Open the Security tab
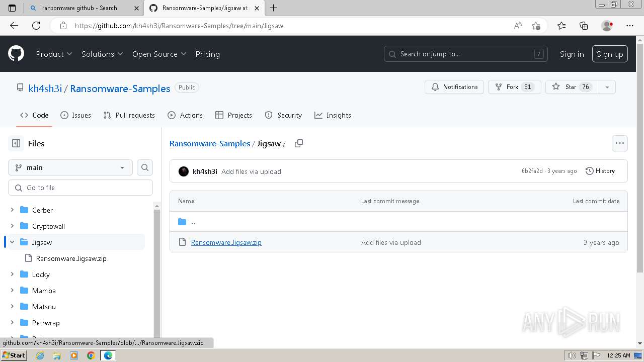Viewport: 644px width, 362px height. (283, 115)
